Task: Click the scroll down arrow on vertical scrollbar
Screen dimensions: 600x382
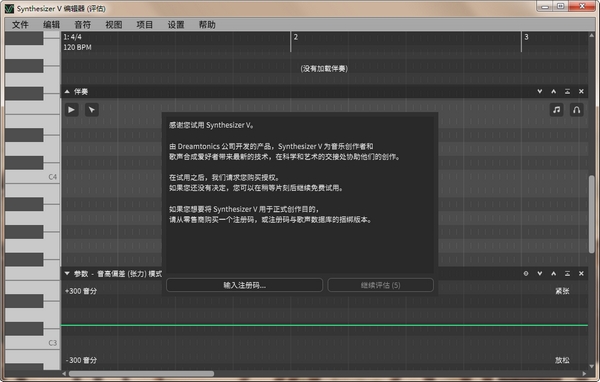Action: coord(592,367)
